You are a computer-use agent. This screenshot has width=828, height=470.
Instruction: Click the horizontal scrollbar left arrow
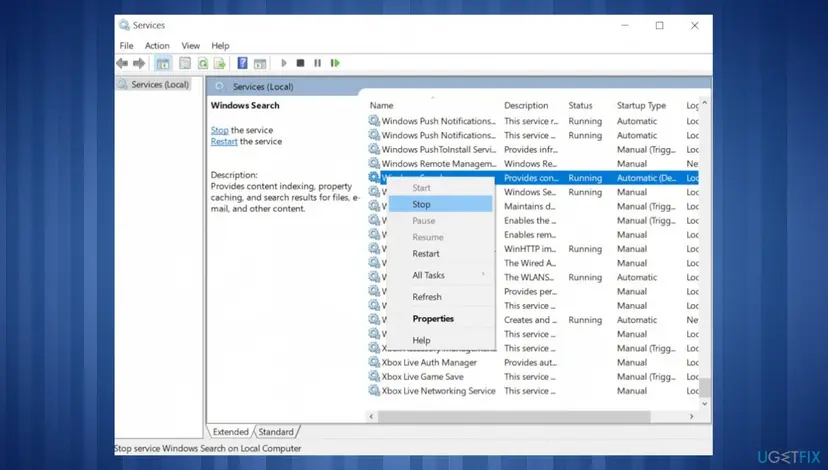[x=371, y=417]
